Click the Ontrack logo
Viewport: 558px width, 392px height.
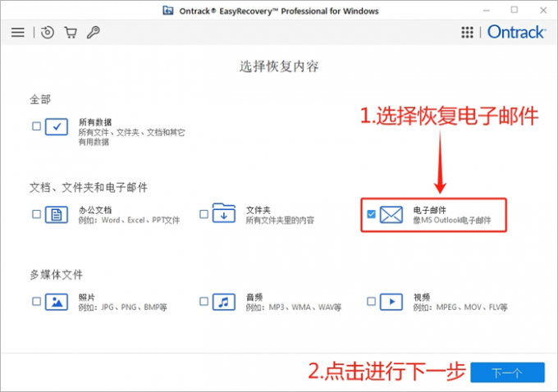click(x=516, y=32)
